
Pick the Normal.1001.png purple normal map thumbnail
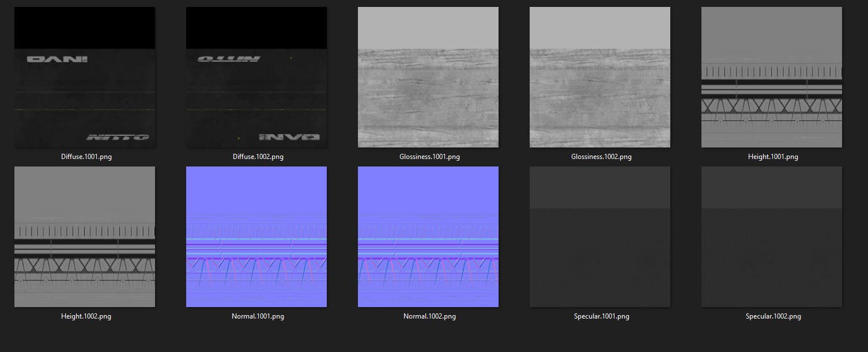pos(256,237)
